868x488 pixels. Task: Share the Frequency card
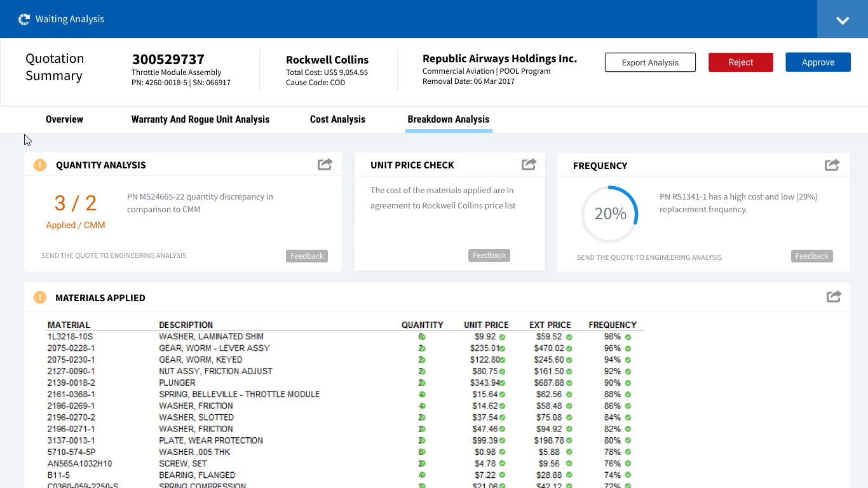[832, 165]
